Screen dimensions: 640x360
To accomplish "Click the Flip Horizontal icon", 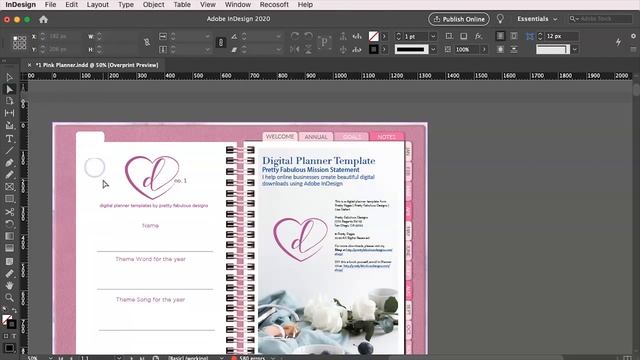I will coord(295,49).
